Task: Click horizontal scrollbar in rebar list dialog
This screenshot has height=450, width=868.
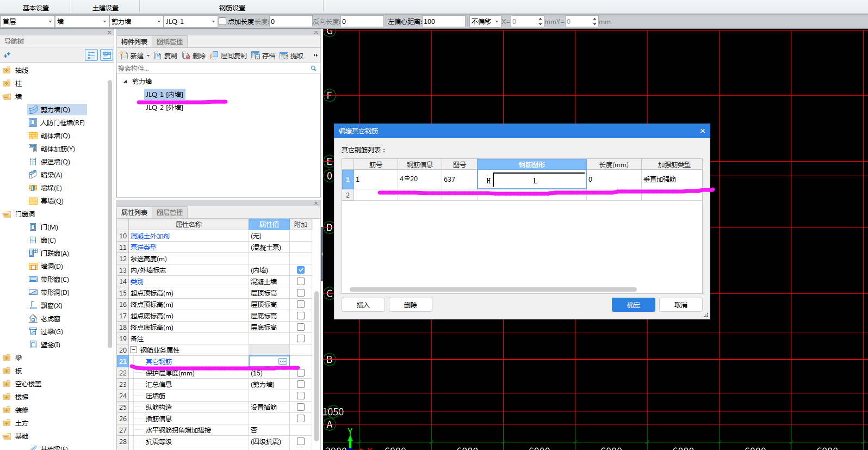Action: pos(493,289)
